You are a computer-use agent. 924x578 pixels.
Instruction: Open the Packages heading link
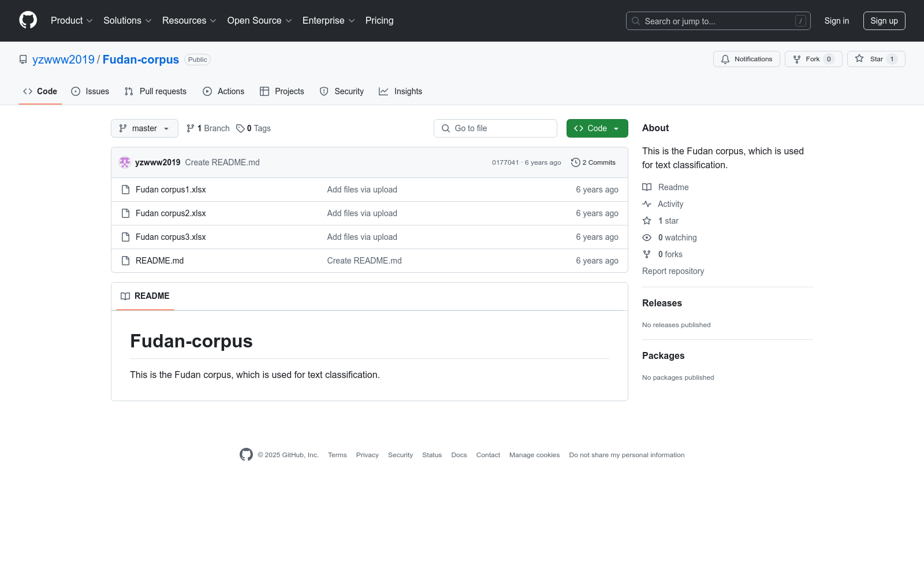(663, 355)
